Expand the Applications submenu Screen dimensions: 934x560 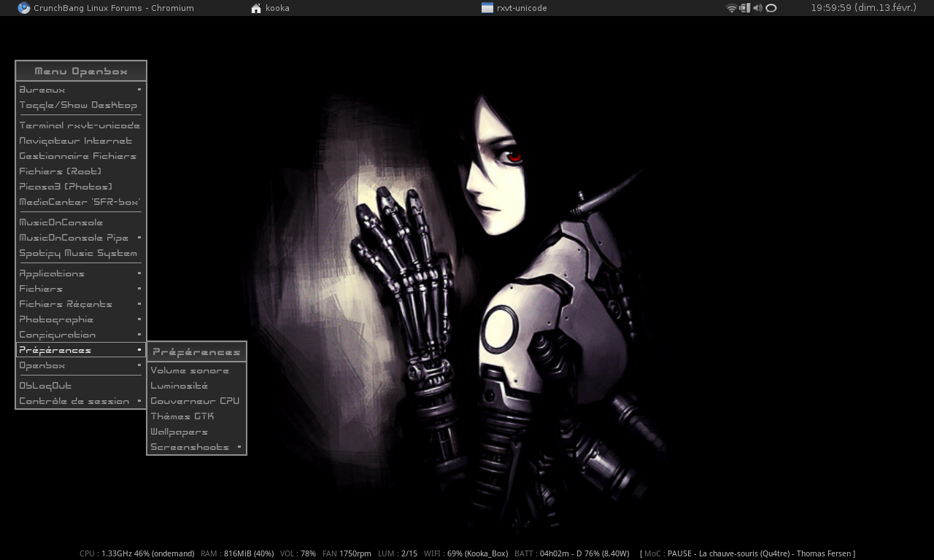click(81, 273)
